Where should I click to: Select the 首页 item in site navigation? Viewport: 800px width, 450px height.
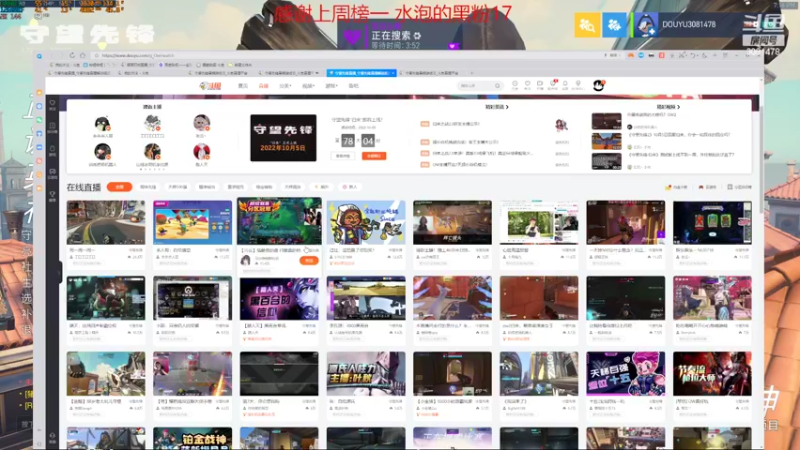point(243,86)
